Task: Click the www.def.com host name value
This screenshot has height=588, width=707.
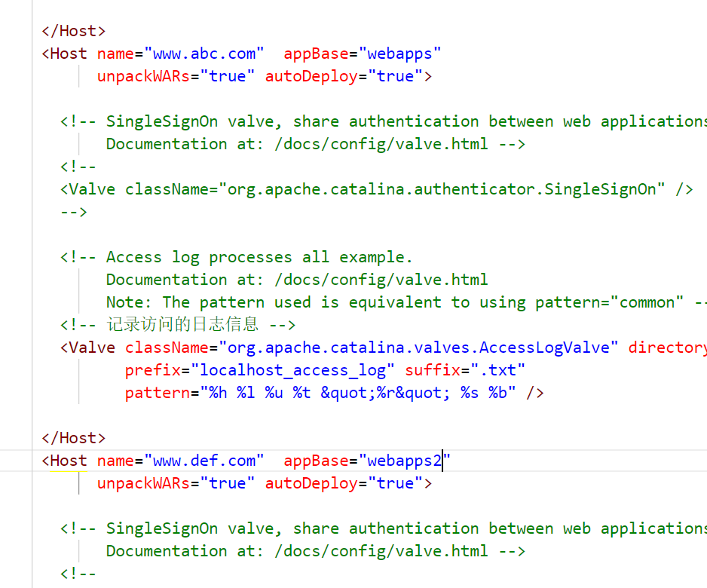Action: (x=209, y=461)
